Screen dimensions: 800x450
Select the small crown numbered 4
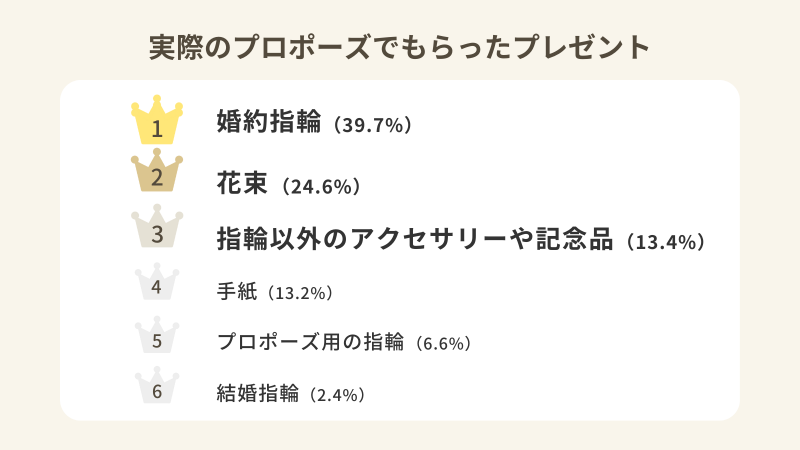pyautogui.click(x=157, y=286)
